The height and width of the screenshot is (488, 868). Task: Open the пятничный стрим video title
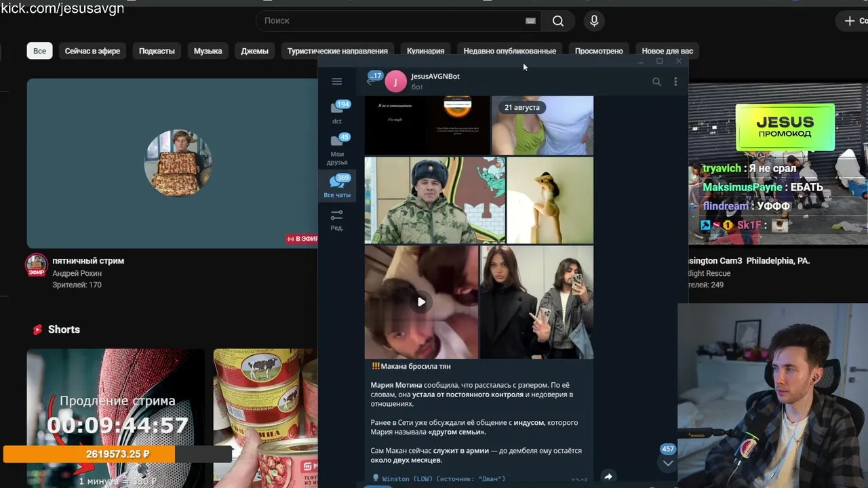[88, 261]
